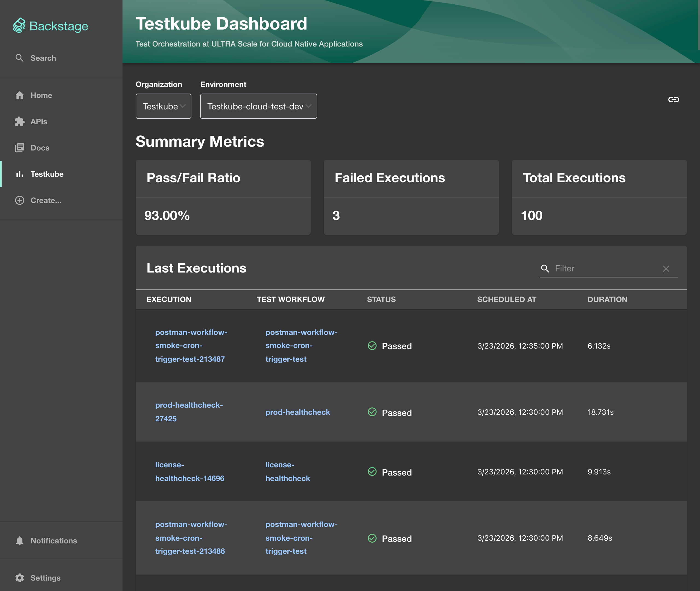Open Docs using the document icon
700x591 pixels.
pyautogui.click(x=20, y=147)
